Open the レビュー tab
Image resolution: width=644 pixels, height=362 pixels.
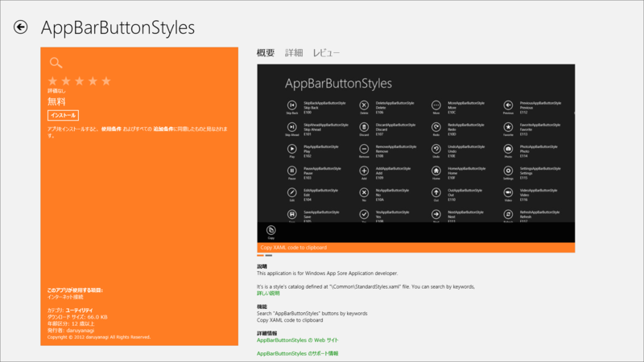click(x=326, y=52)
